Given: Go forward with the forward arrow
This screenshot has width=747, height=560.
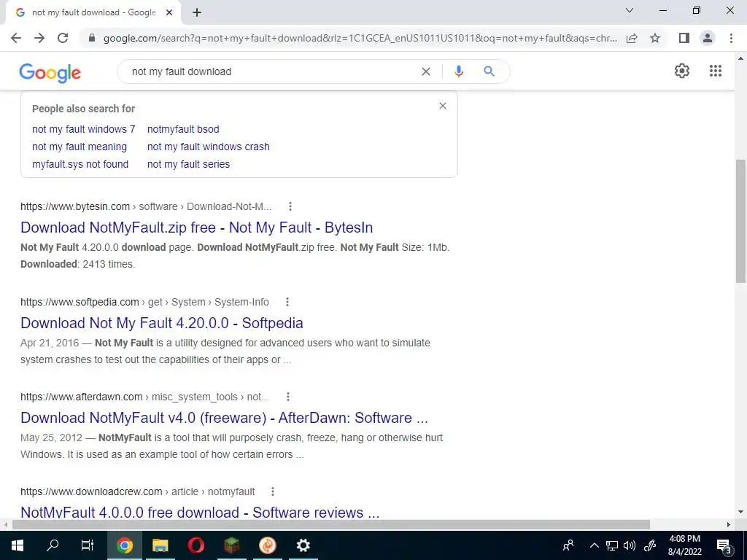Looking at the screenshot, I should pos(39,38).
